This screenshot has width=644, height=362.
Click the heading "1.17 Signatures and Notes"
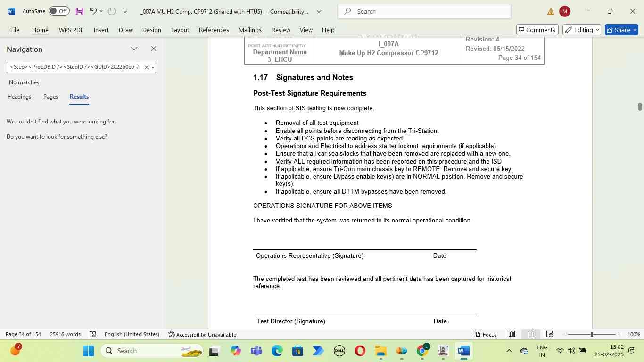click(x=303, y=77)
